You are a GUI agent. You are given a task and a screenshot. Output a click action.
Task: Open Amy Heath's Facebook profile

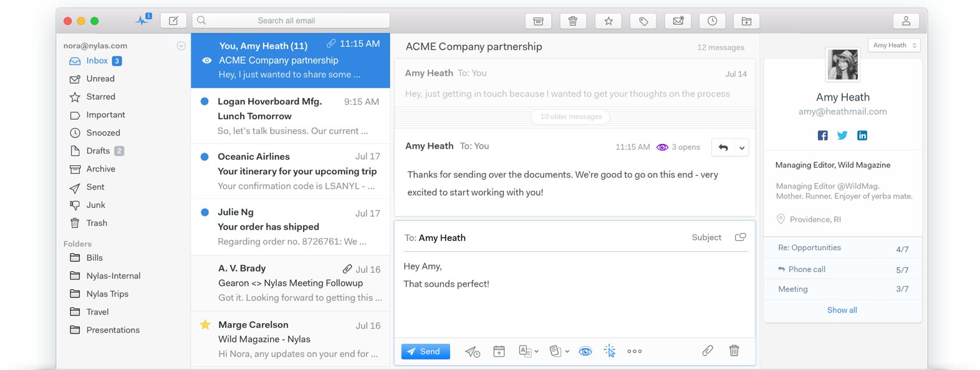(823, 135)
